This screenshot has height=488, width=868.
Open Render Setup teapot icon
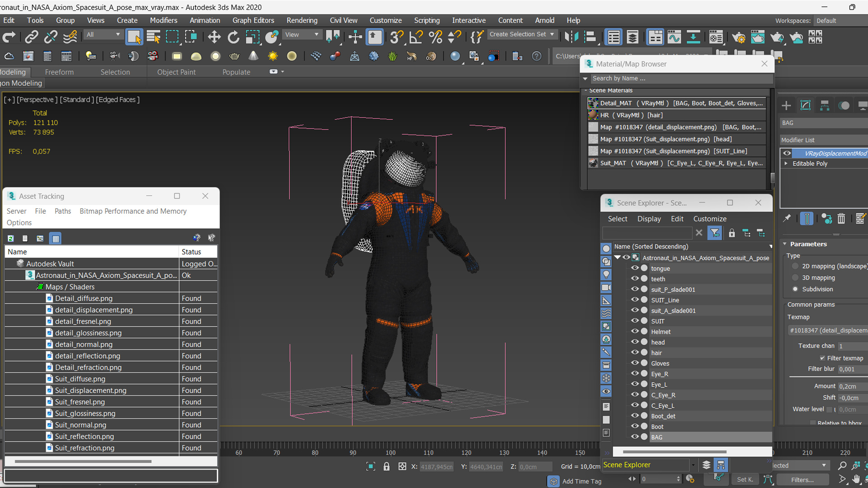pos(738,37)
